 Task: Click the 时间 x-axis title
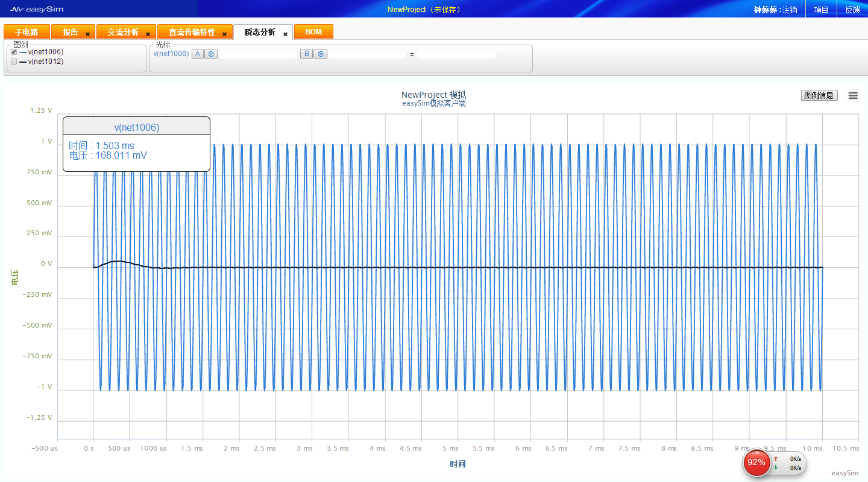click(458, 464)
